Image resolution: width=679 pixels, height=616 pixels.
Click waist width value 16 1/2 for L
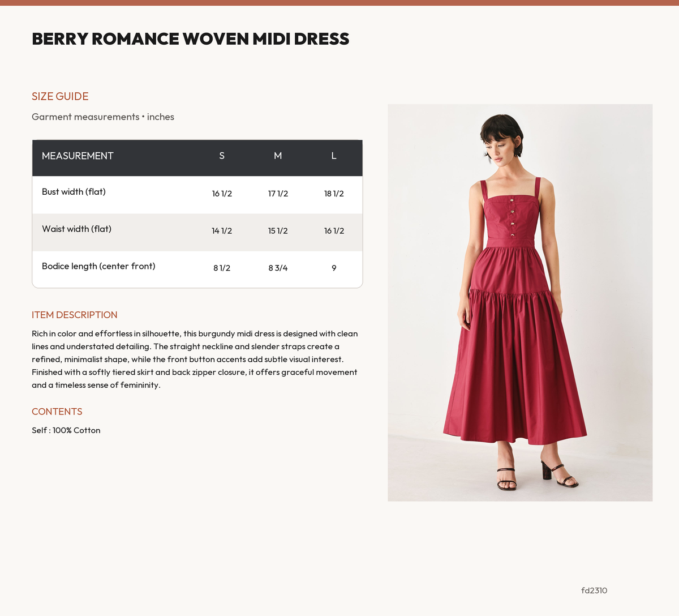pos(334,231)
